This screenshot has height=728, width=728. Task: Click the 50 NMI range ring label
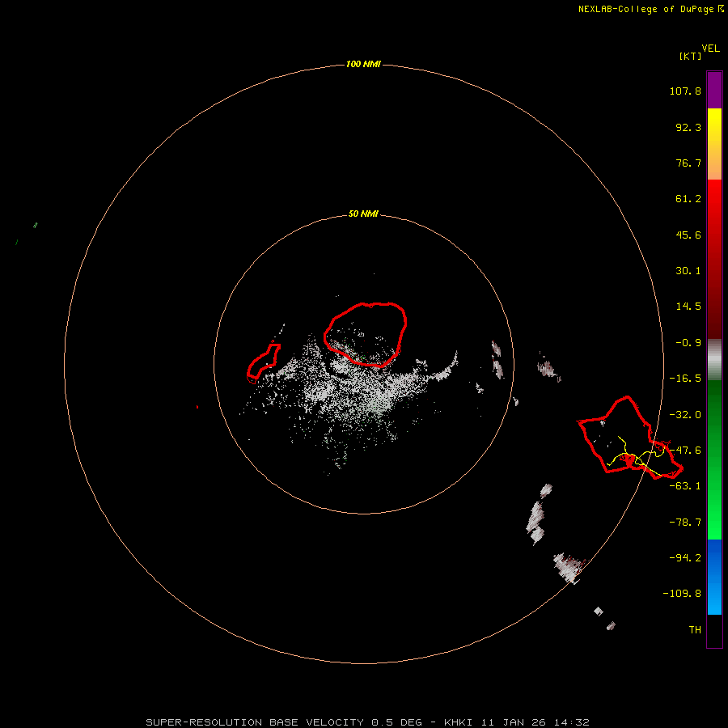[363, 214]
